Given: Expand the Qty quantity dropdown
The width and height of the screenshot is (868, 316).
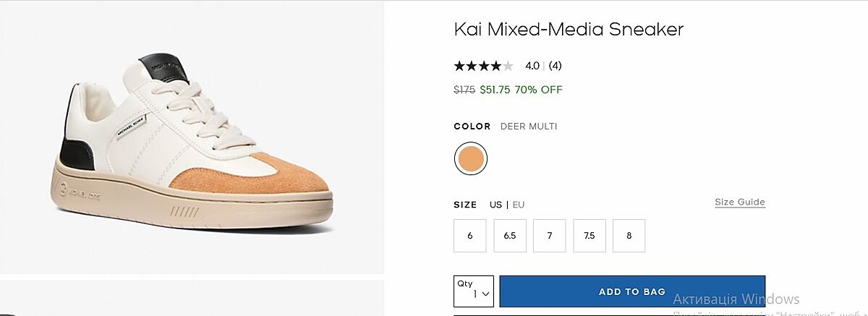Looking at the screenshot, I should (x=474, y=291).
